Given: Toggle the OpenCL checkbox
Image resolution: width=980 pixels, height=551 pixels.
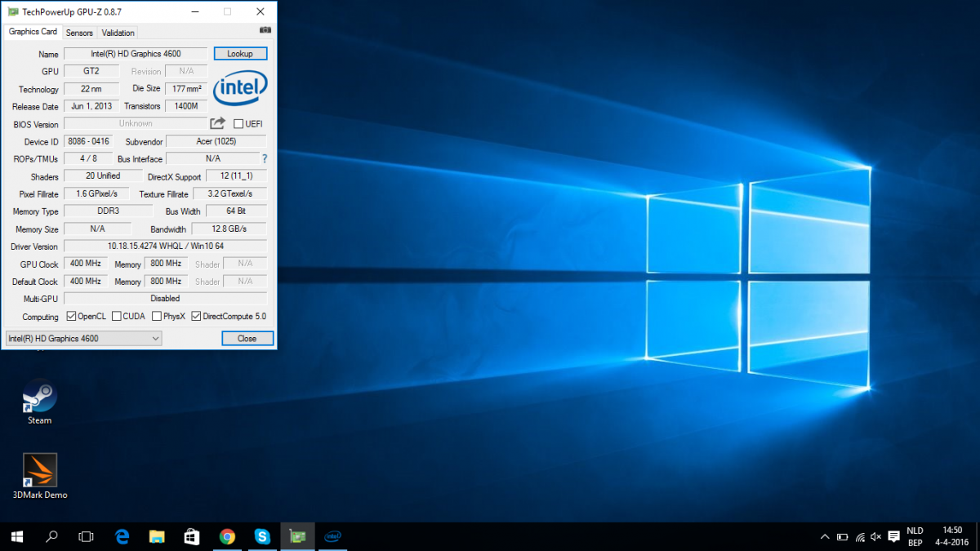Looking at the screenshot, I should 71,317.
